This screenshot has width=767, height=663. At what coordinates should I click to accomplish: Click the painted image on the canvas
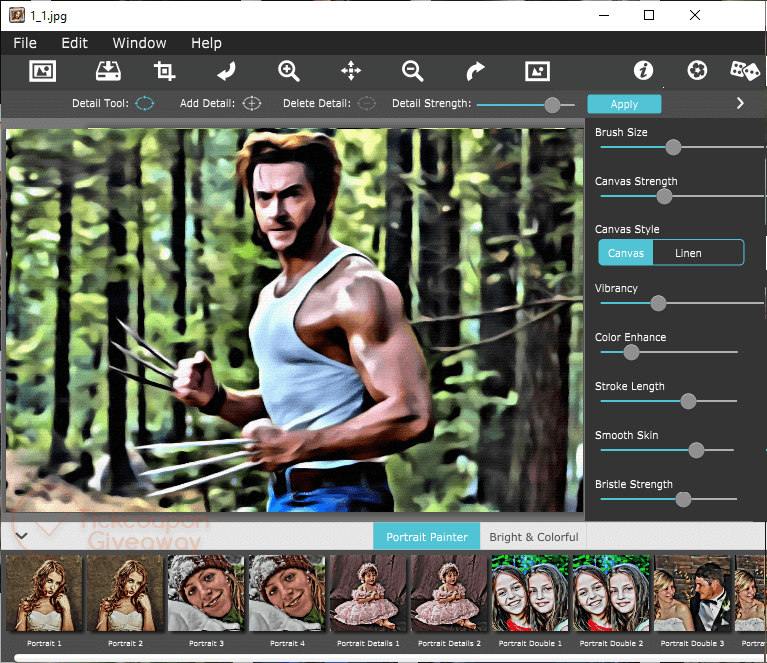(x=294, y=320)
